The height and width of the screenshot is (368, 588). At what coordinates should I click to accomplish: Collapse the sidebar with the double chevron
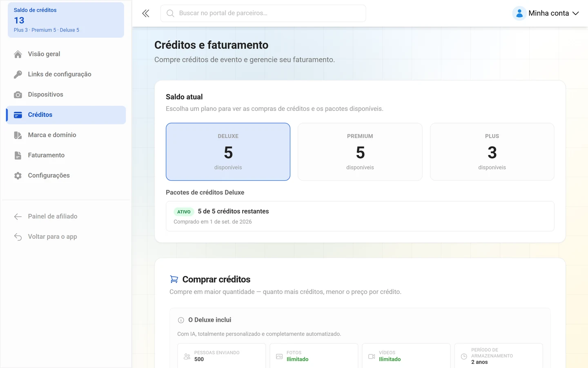[146, 13]
